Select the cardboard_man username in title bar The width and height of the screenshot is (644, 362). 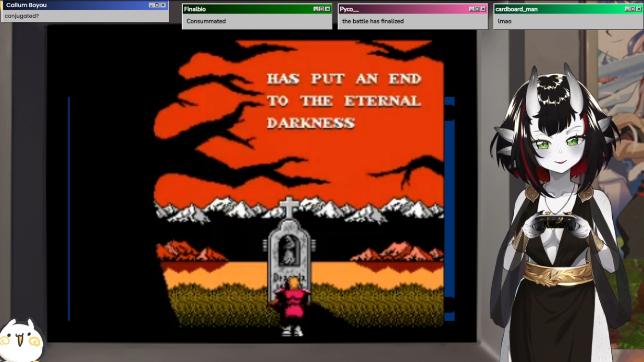coord(517,9)
